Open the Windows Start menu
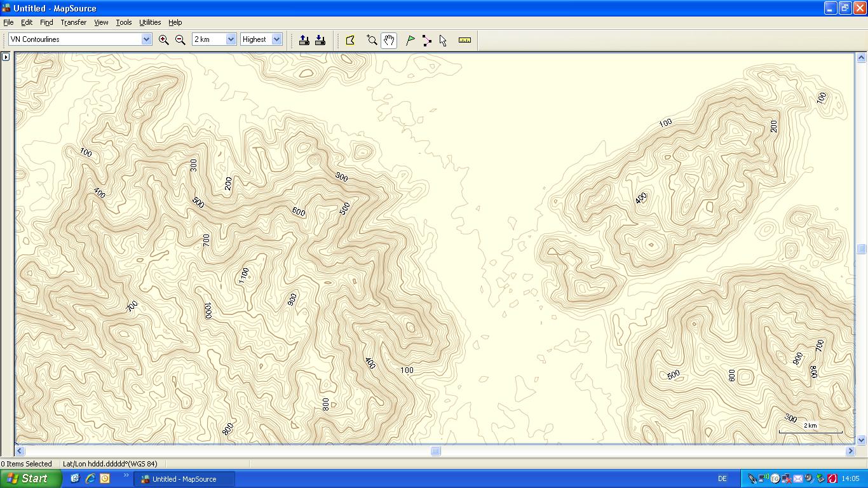Viewport: 868px width, 488px height. (31, 478)
